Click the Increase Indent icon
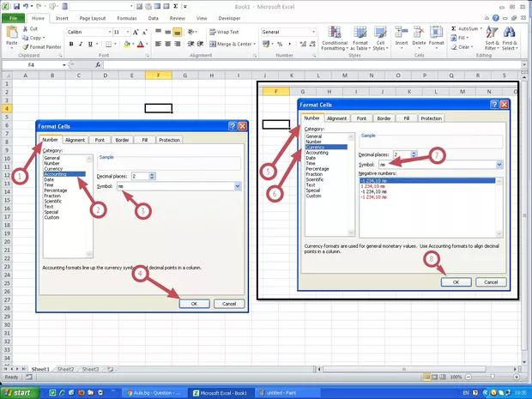The image size is (532, 399). pyautogui.click(x=201, y=44)
